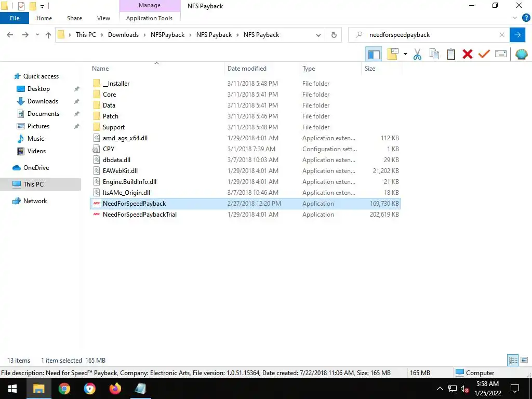The height and width of the screenshot is (399, 532).
Task: Expand the address bar history dropdown
Action: point(318,35)
